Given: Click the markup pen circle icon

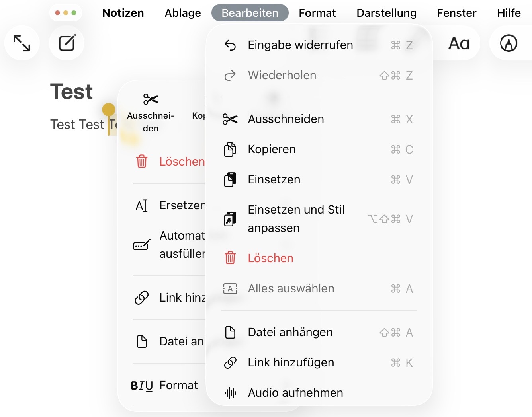Looking at the screenshot, I should [509, 43].
